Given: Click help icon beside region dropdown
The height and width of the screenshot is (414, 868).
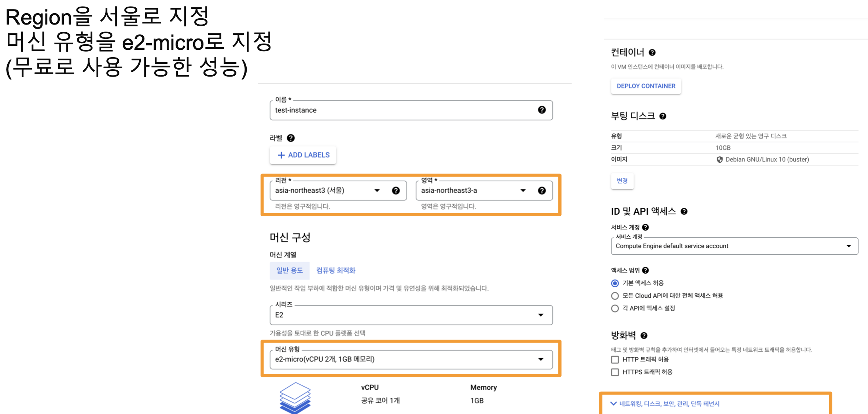Looking at the screenshot, I should [x=396, y=191].
